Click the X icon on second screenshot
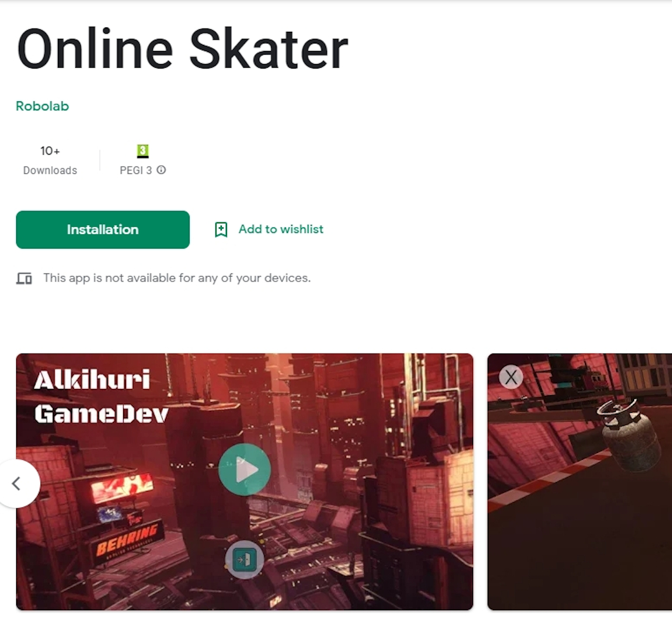Image resolution: width=672 pixels, height=627 pixels. pos(511,377)
